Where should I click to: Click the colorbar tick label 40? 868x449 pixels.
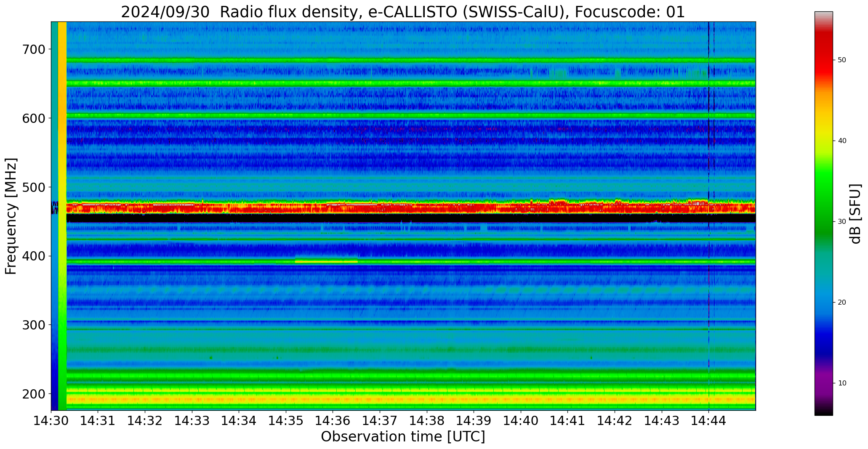click(x=842, y=141)
